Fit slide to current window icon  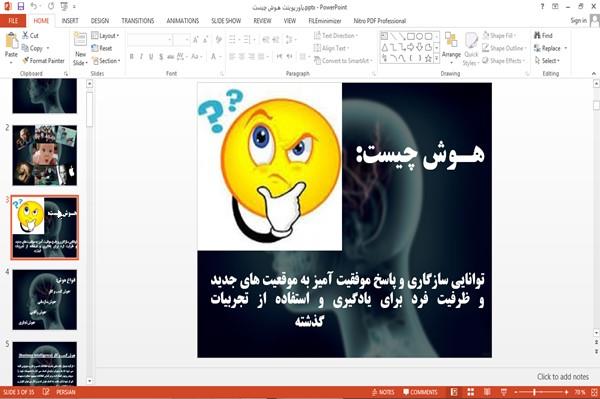[x=594, y=392]
